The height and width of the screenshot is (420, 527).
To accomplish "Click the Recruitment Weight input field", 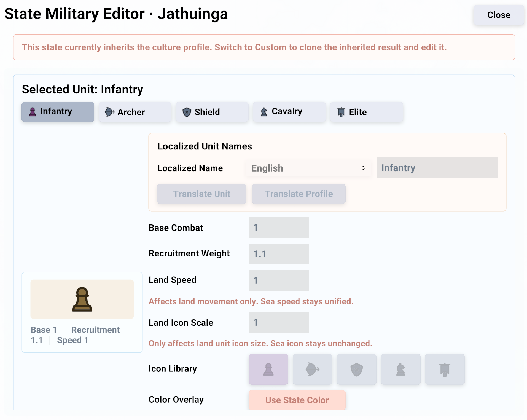I will 279,254.
